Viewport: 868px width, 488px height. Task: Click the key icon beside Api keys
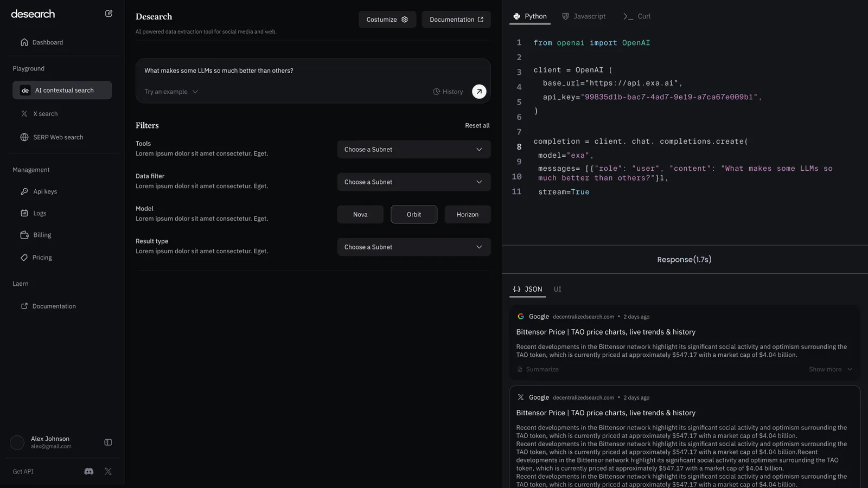click(24, 191)
